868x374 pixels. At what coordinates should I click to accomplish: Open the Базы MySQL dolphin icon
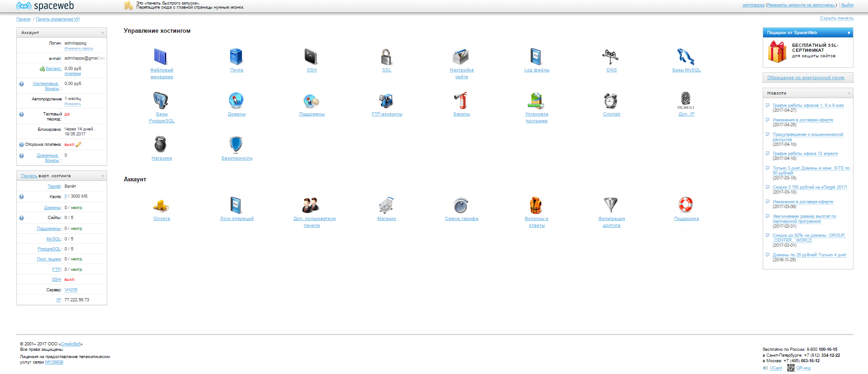coord(686,57)
